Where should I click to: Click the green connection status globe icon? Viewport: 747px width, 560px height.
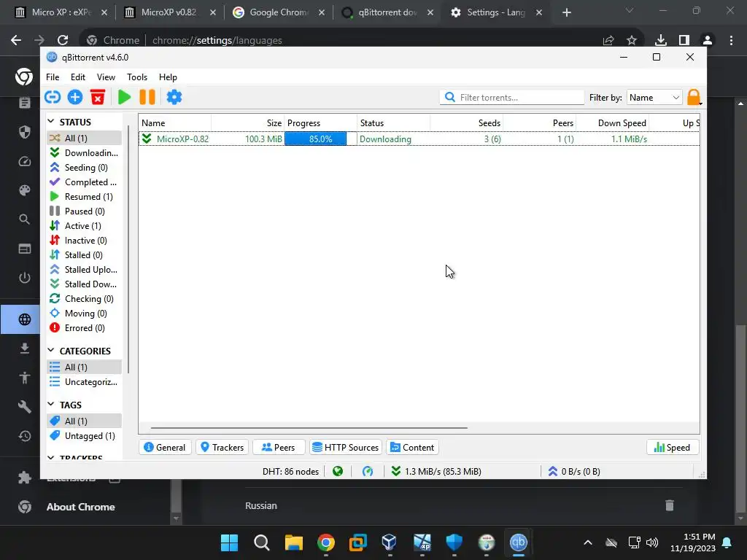pyautogui.click(x=338, y=472)
